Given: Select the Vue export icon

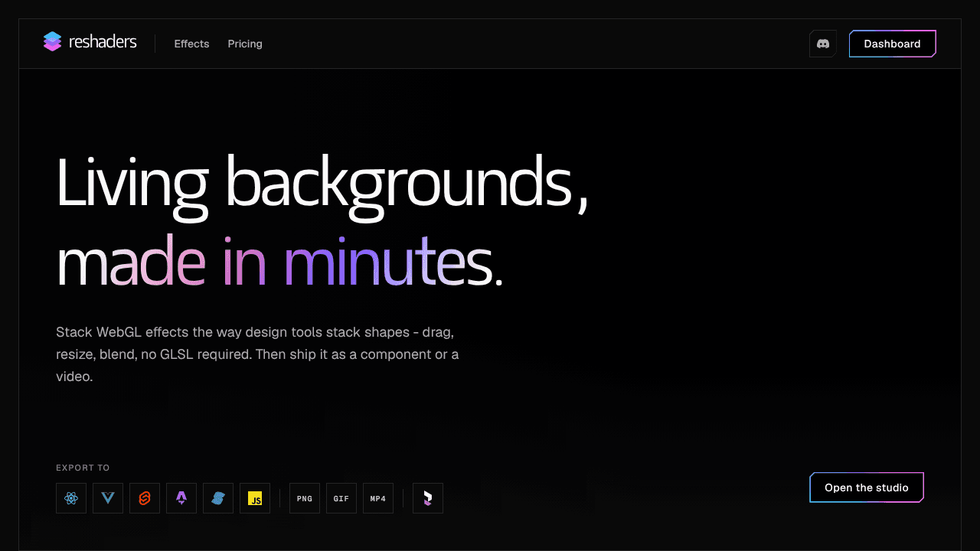Looking at the screenshot, I should (x=108, y=498).
